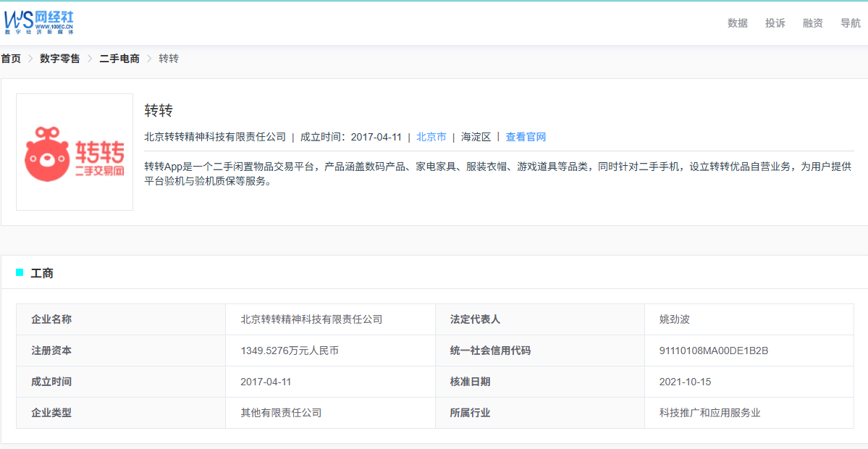Screen dimensions: 868x449
Task: Click 所属行业 label cell
Action: pos(540,413)
